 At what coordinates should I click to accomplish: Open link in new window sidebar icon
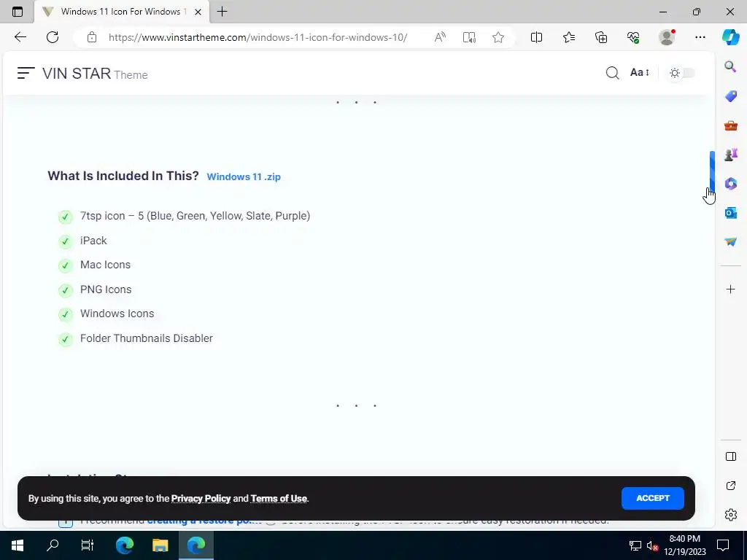point(730,486)
